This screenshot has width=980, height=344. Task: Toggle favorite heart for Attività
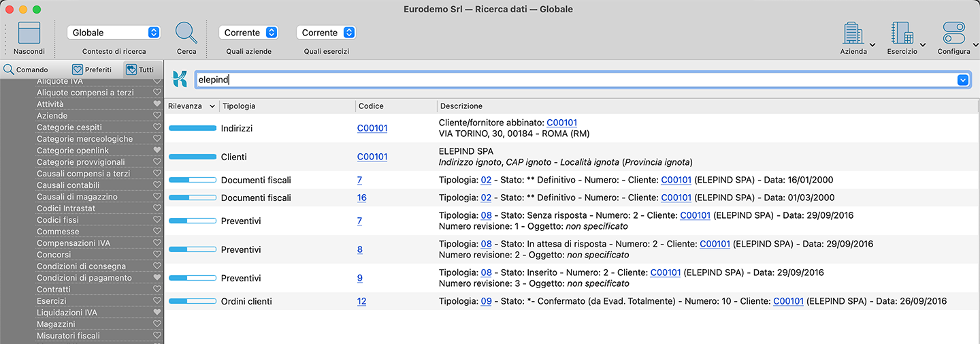[157, 104]
